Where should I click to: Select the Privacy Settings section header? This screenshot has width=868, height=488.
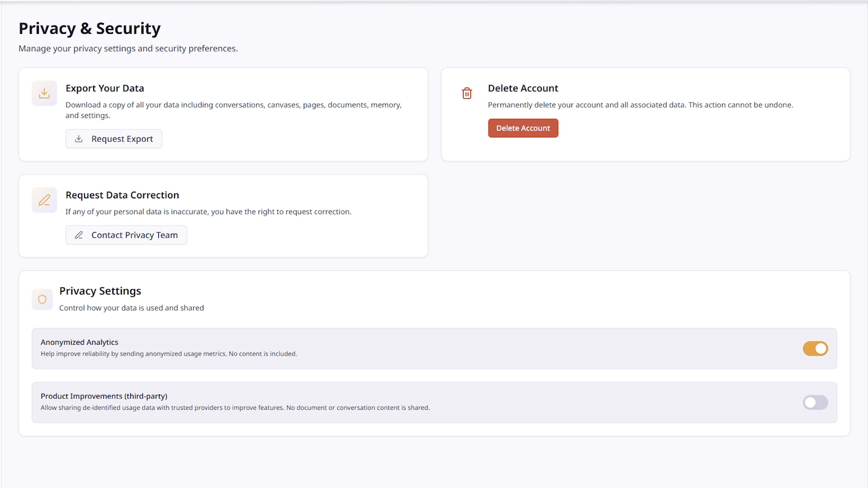(x=100, y=291)
